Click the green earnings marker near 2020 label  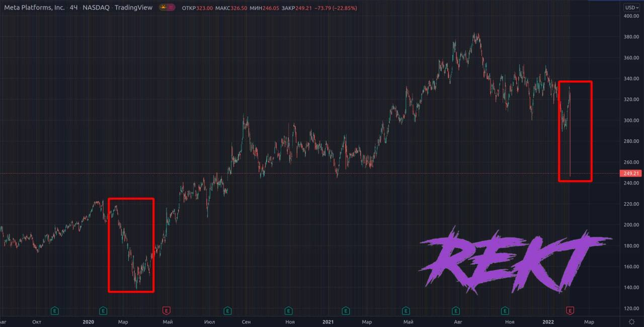point(103,310)
